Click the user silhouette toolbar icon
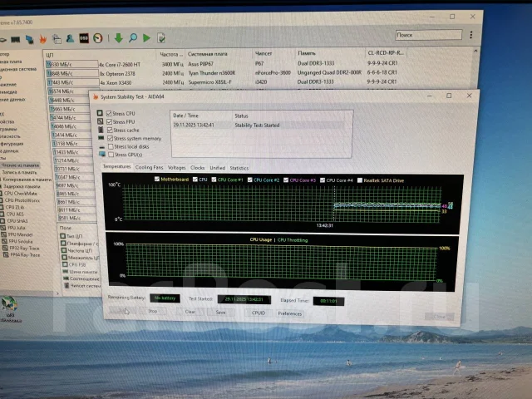Screen dimensions: 532x399 click(70, 39)
